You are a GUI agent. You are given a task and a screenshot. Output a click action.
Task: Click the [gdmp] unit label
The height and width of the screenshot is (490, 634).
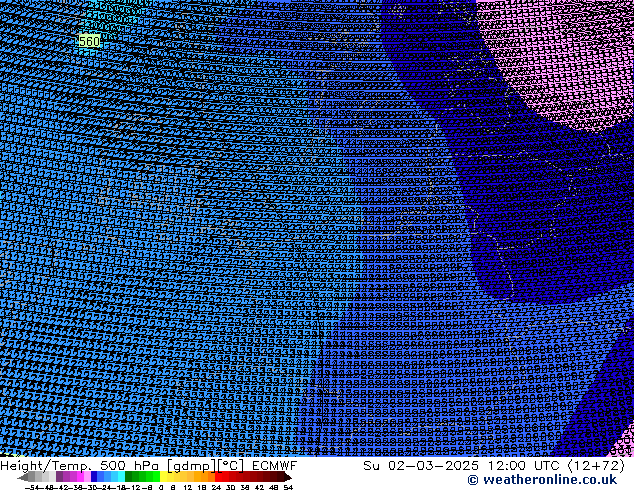coord(191,466)
